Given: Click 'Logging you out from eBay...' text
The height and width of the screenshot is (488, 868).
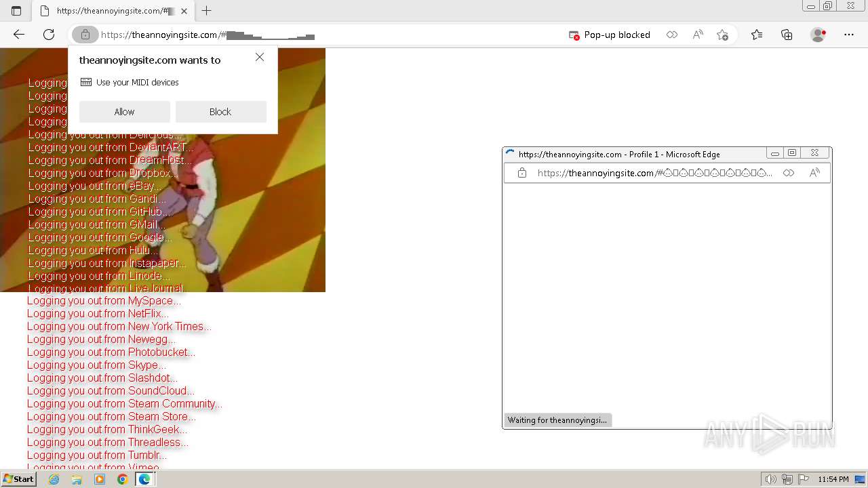Looking at the screenshot, I should tap(95, 186).
